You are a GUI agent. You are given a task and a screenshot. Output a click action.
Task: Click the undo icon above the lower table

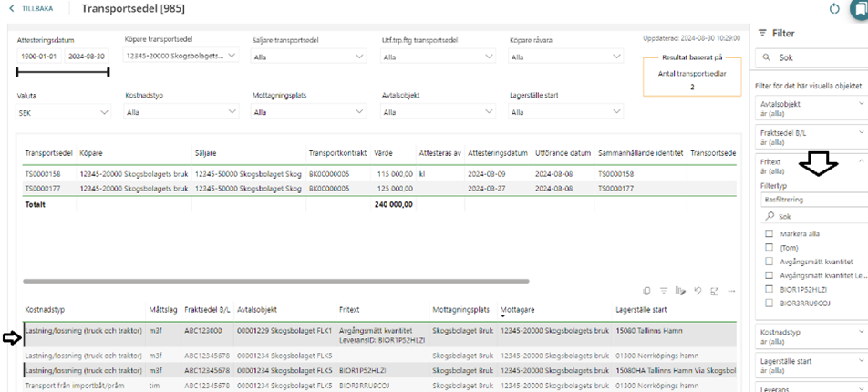point(697,291)
